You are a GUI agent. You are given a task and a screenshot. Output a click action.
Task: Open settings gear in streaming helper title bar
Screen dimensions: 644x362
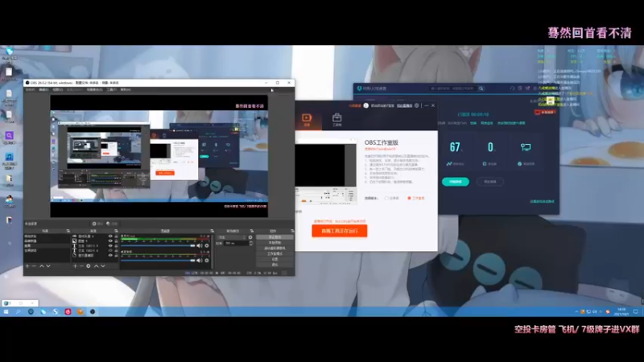coord(416,105)
